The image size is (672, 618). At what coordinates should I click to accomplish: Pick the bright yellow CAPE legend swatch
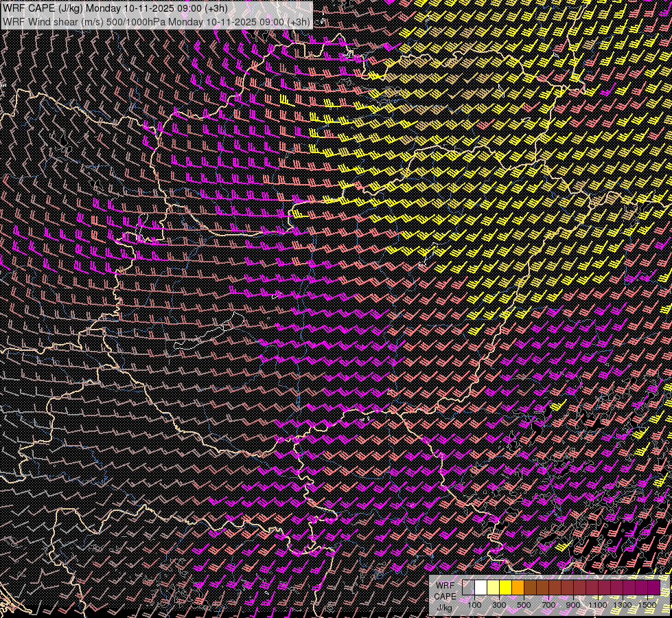(505, 587)
